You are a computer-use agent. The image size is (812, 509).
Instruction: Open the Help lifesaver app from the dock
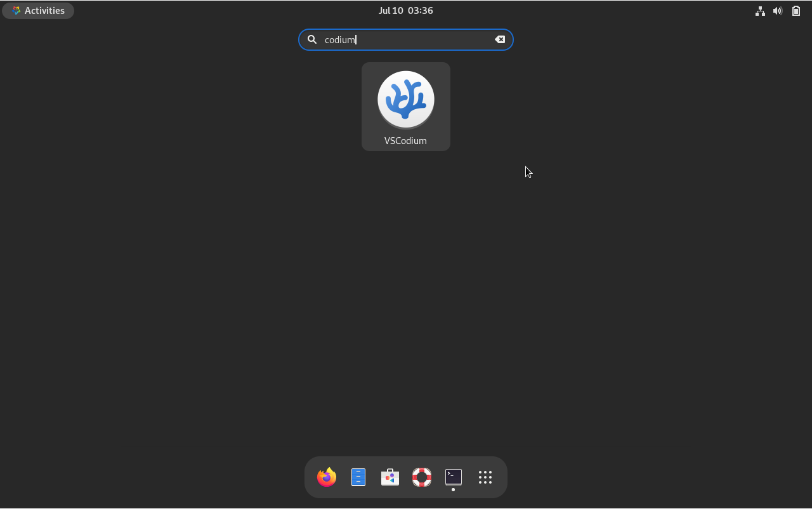421,477
